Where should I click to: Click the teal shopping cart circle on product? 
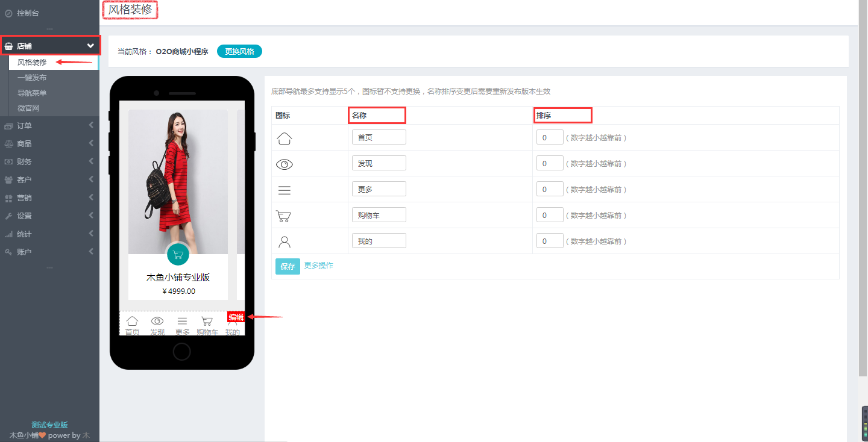[x=178, y=254]
